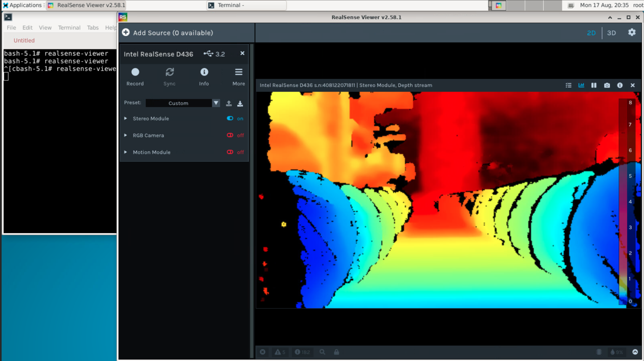This screenshot has height=361, width=644.
Task: Click the Terminal taskbar button
Action: click(247, 5)
